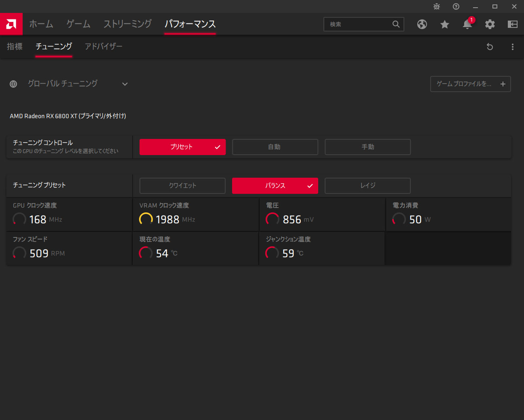Click the AMD logo icon
The height and width of the screenshot is (420, 524).
click(11, 24)
